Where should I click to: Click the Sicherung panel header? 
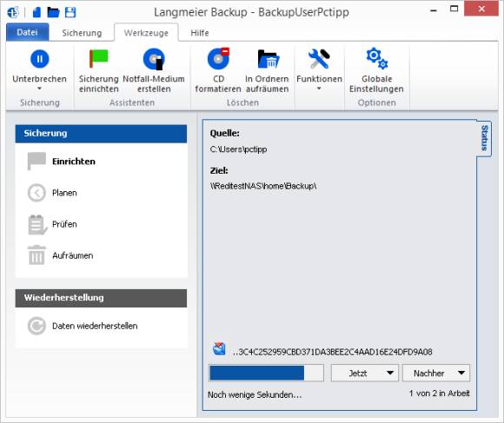pos(101,134)
